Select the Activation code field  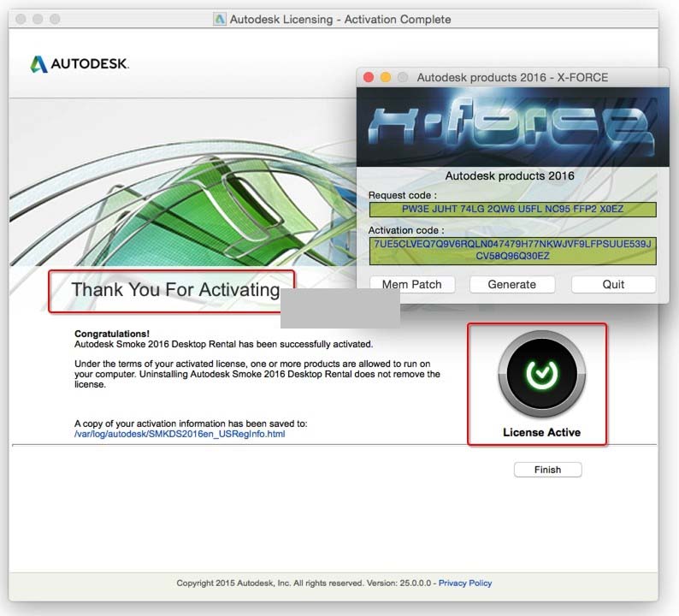point(513,251)
